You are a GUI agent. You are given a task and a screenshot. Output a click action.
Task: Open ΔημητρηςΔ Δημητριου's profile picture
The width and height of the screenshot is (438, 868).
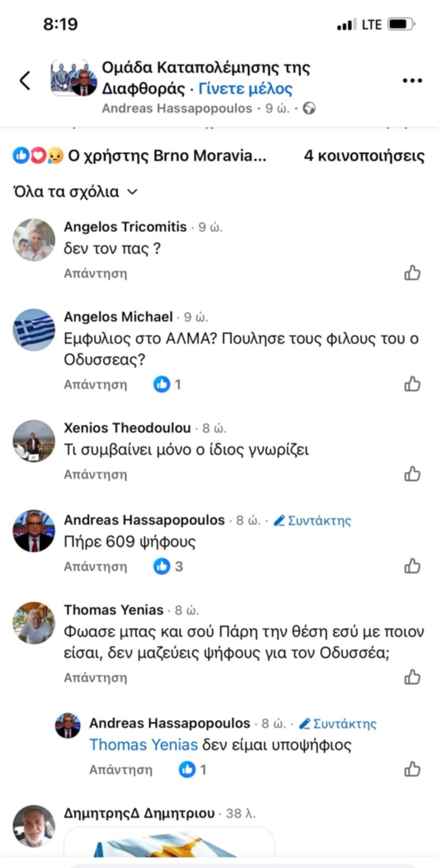pos(34,826)
